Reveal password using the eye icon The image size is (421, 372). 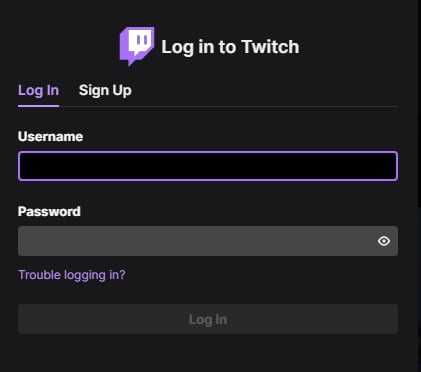(x=384, y=241)
